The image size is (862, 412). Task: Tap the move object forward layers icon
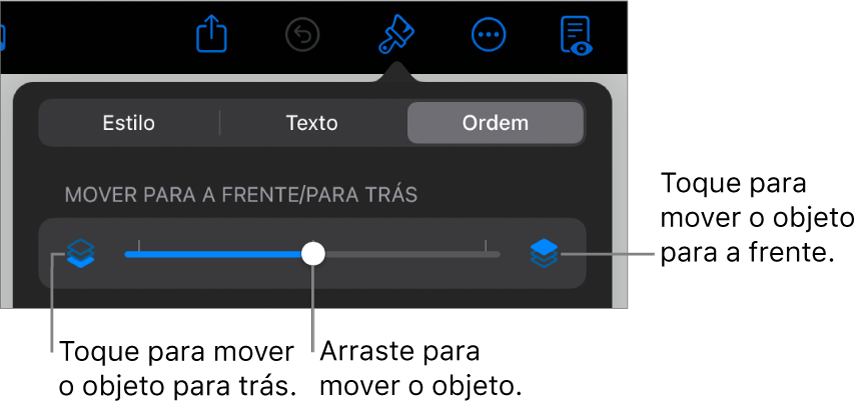tap(544, 254)
